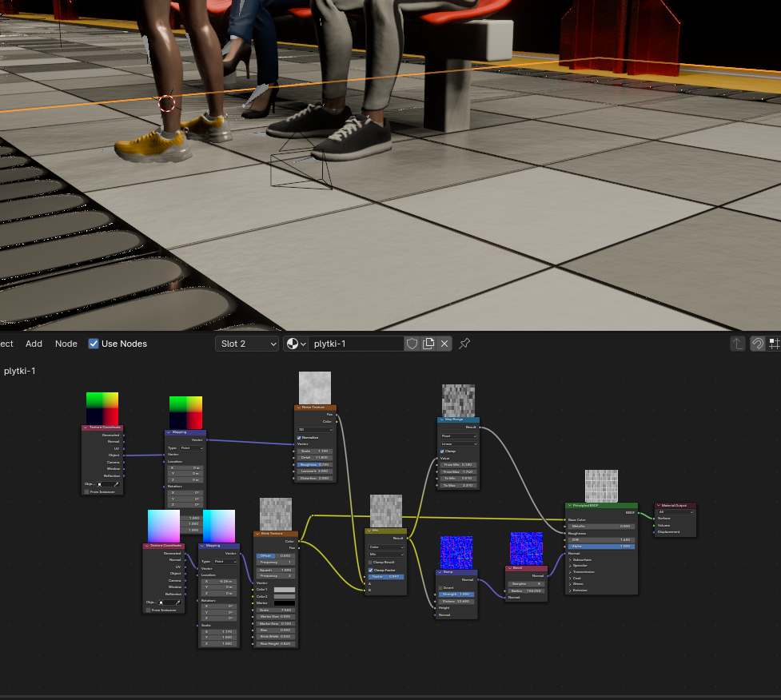Image resolution: width=781 pixels, height=700 pixels.
Task: Open the Node menu
Action: tap(66, 344)
